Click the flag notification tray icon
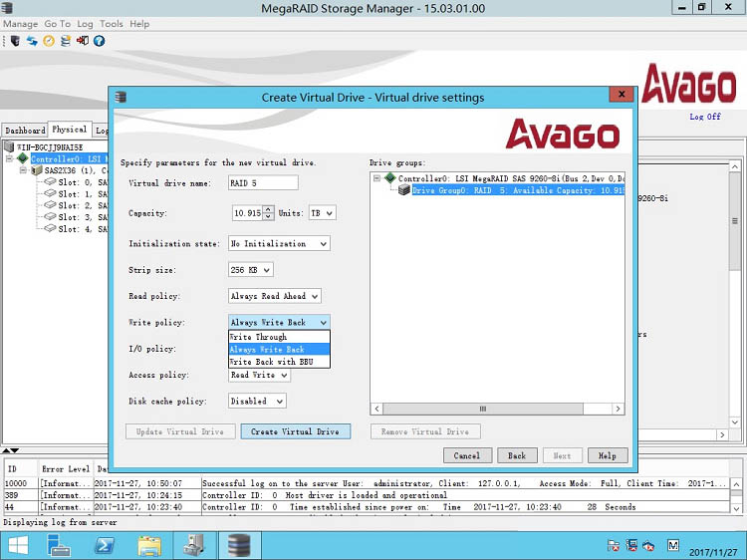The image size is (747, 560). pos(614,545)
